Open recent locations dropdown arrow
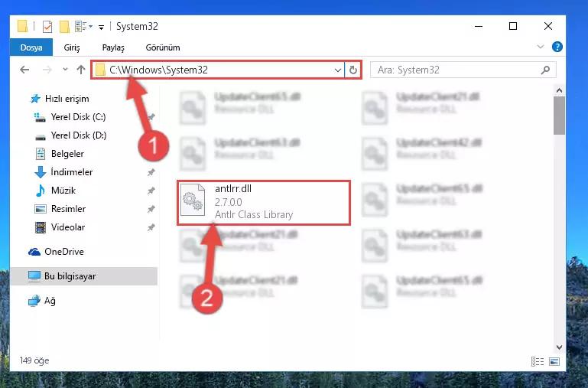Screen dimensions: 588x388 click(65, 70)
